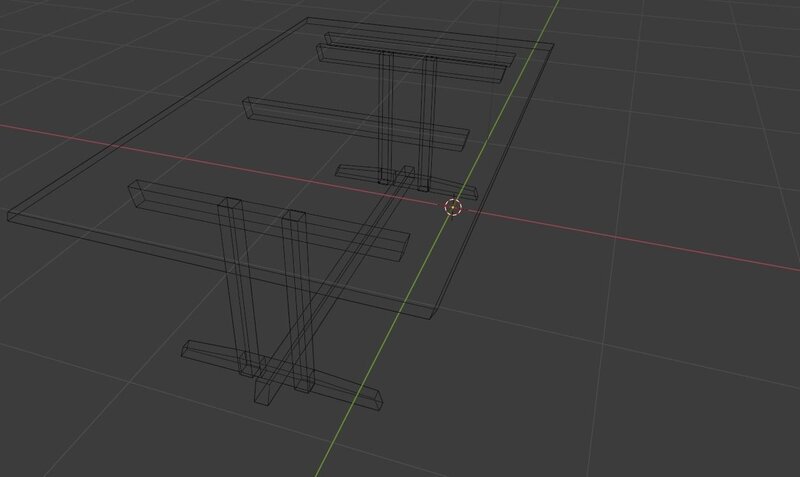Select the near trestle's right leg post
Image resolution: width=800 pixels, height=477 pixels.
(x=300, y=300)
